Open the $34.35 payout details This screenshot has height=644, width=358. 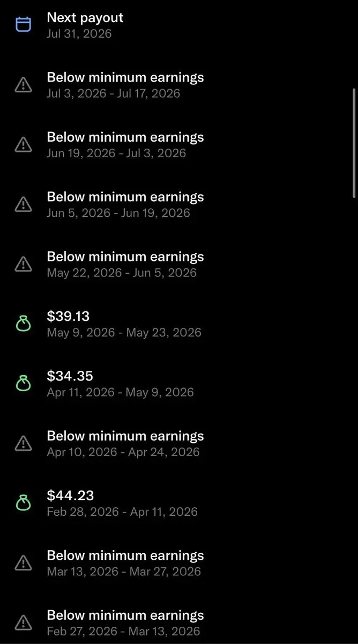pyautogui.click(x=179, y=383)
